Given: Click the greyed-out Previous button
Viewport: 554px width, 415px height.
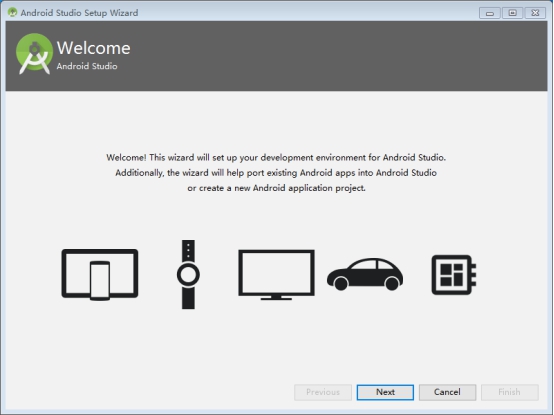Looking at the screenshot, I should [323, 392].
